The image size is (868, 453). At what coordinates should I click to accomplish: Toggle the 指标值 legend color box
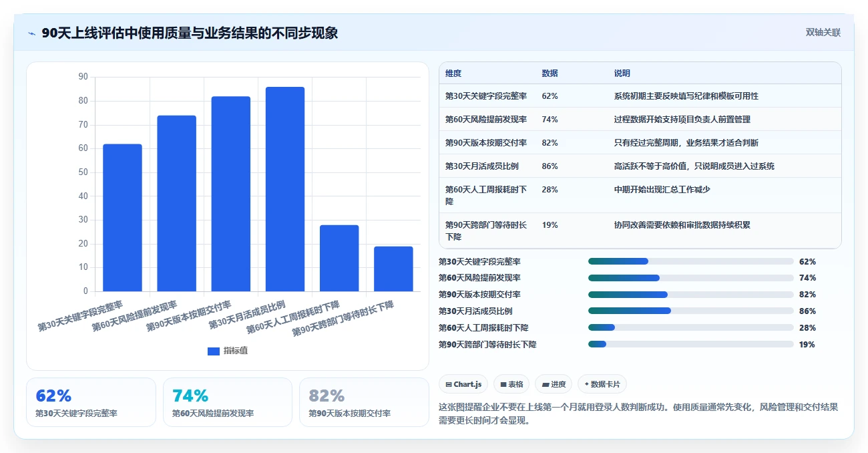click(x=214, y=351)
